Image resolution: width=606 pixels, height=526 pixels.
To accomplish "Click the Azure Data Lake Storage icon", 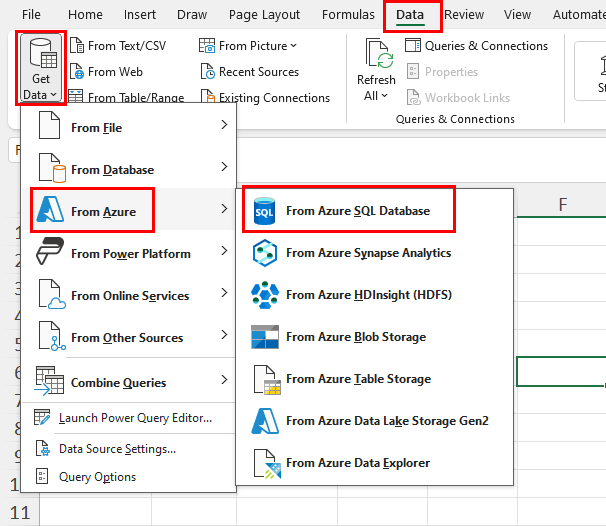I will [x=265, y=421].
